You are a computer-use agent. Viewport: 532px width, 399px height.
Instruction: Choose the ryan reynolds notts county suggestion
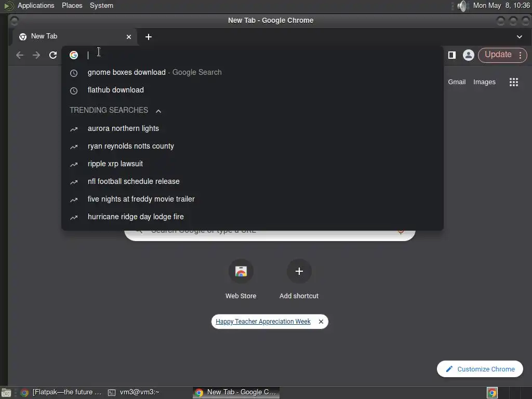coord(252,146)
